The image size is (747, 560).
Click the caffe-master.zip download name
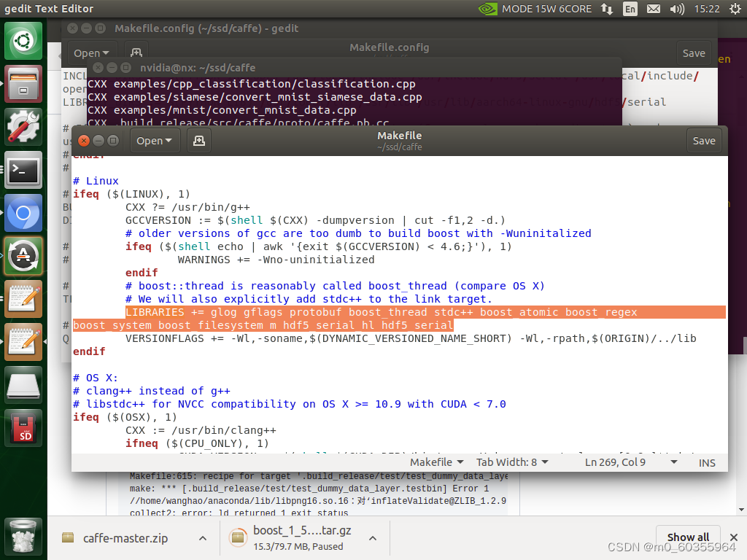pyautogui.click(x=125, y=538)
